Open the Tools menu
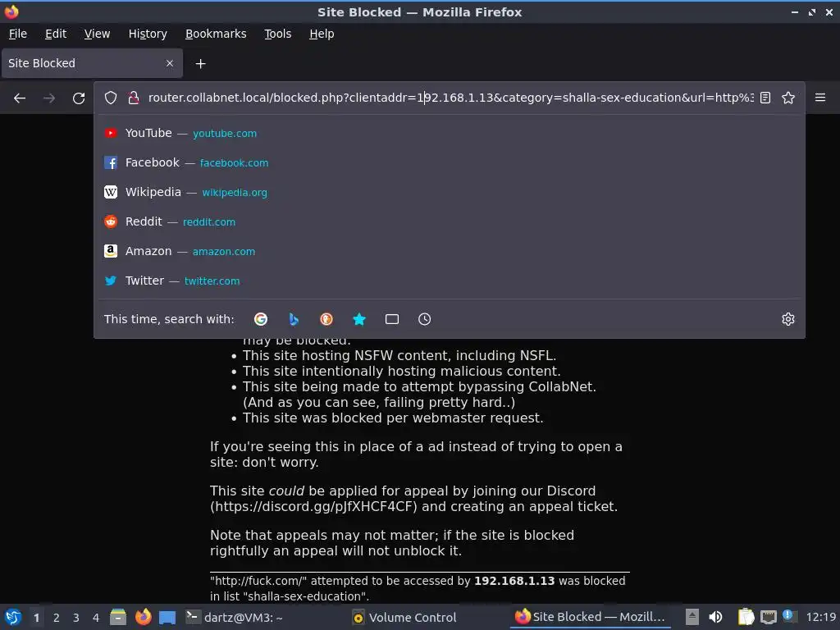 [277, 34]
